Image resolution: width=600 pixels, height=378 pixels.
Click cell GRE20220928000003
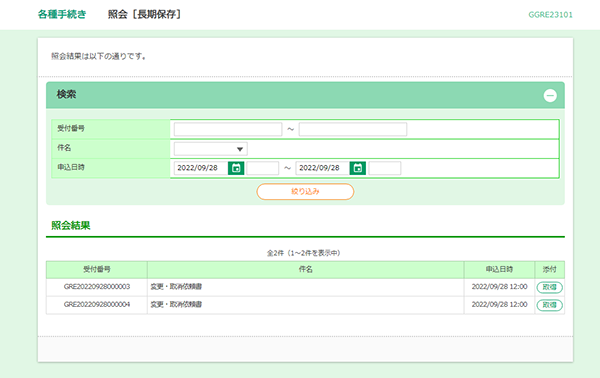(x=97, y=287)
